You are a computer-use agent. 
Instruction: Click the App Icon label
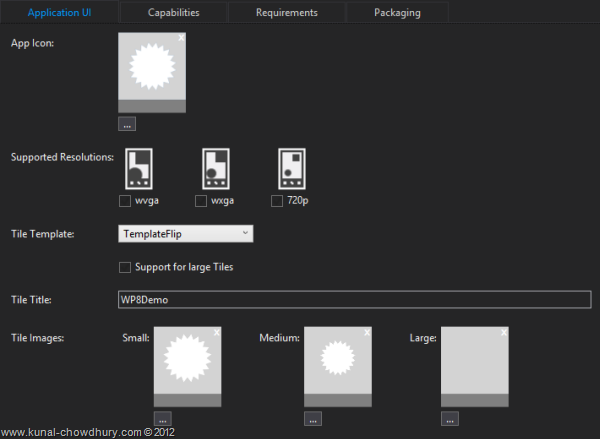coord(33,43)
